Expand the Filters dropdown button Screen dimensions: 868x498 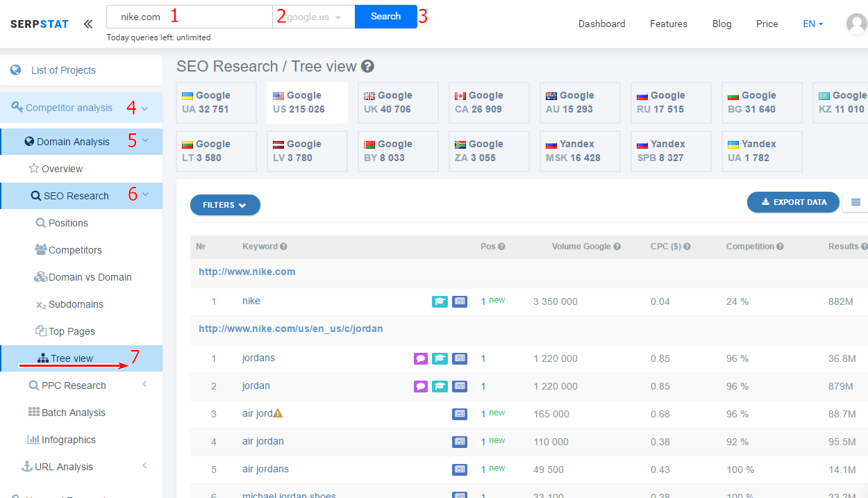tap(225, 205)
